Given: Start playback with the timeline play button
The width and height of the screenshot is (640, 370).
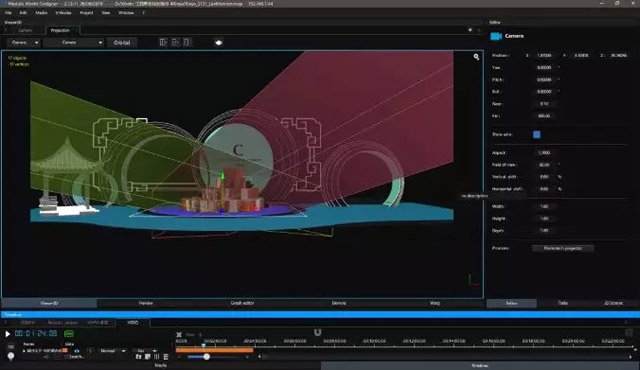Looking at the screenshot, I should (7, 334).
